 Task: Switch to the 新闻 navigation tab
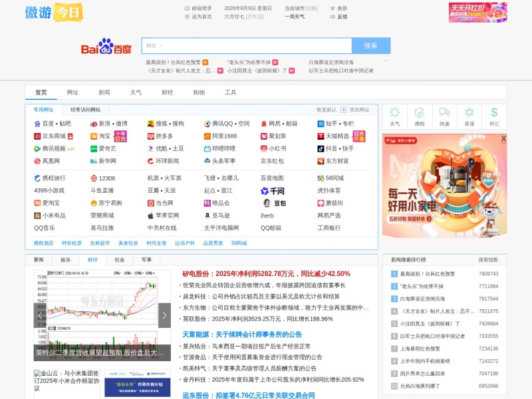pyautogui.click(x=104, y=92)
